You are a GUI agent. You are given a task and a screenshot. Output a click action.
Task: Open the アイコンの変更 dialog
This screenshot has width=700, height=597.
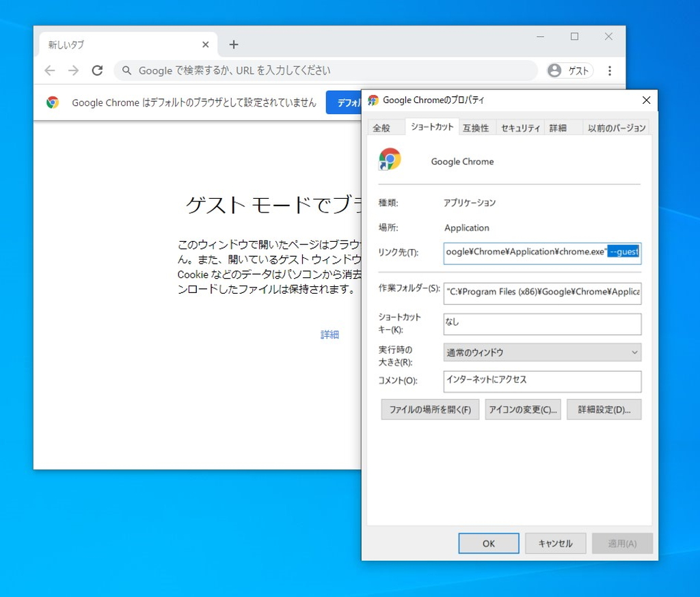[523, 409]
